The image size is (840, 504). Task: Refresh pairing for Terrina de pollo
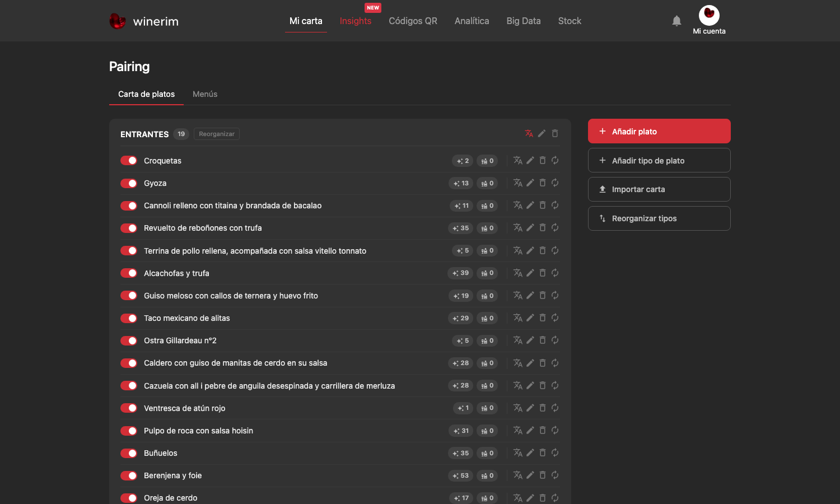[555, 250]
